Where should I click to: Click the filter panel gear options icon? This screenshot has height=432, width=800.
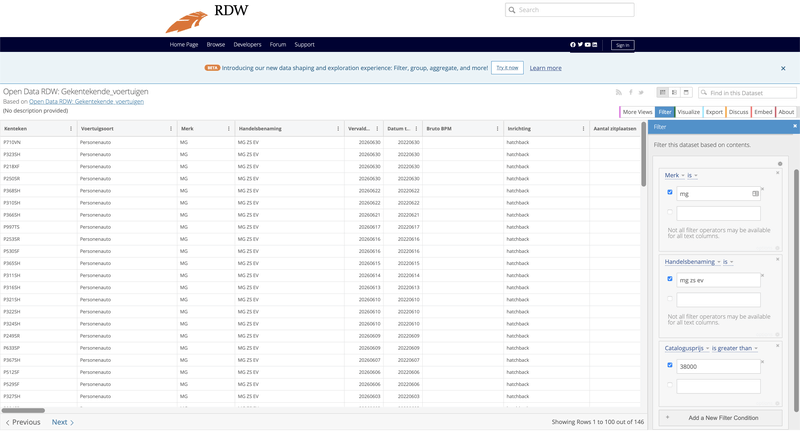(780, 164)
